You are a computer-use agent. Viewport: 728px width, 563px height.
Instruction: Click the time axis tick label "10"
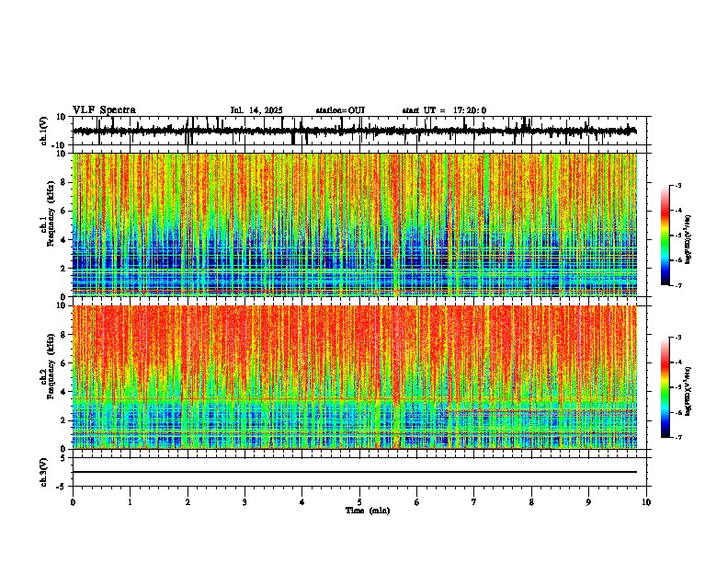(646, 502)
